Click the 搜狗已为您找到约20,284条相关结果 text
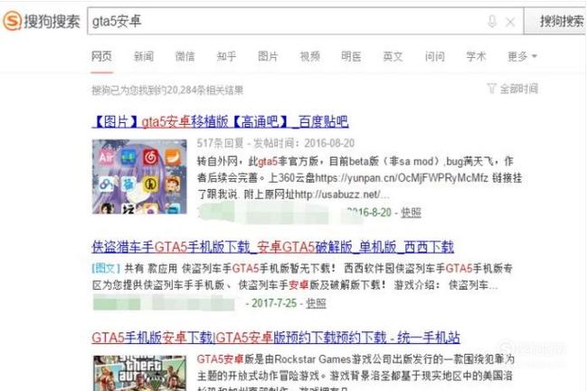Image resolution: width=588 pixels, height=391 pixels. pos(167,91)
